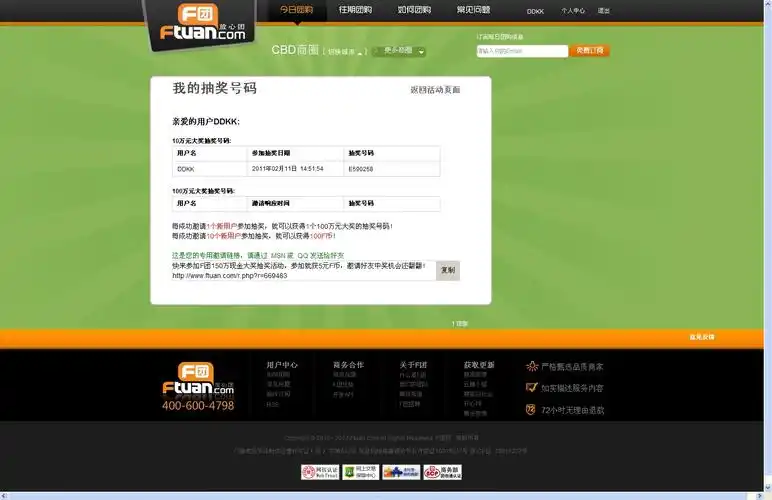Viewport: 772px width, 500px height.
Task: Click 退出 to log out
Action: coord(604,10)
